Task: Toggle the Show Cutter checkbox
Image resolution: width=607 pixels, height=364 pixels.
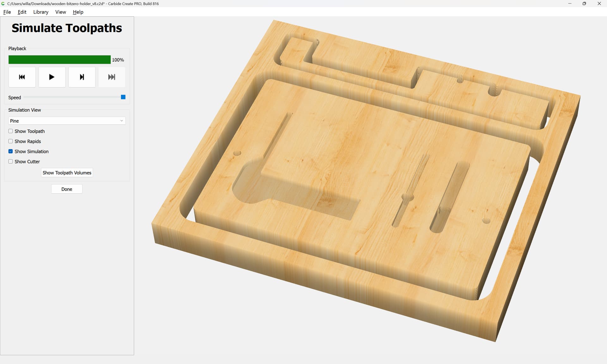Action: click(11, 161)
